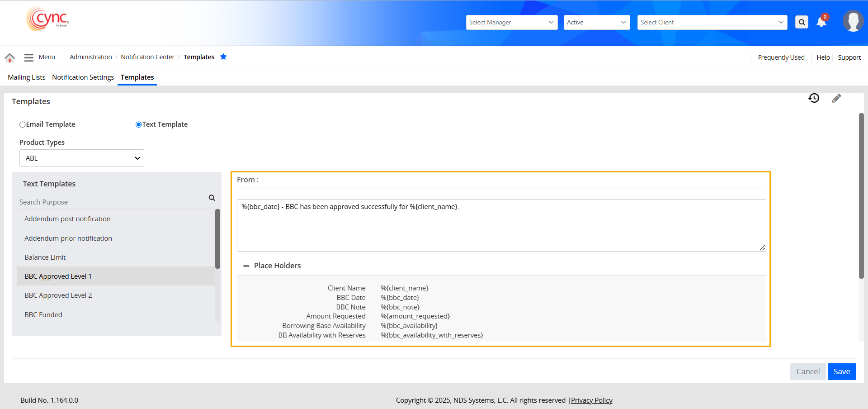Screen dimensions: 868x409
Task: Open the notifications bell icon
Action: tap(821, 22)
